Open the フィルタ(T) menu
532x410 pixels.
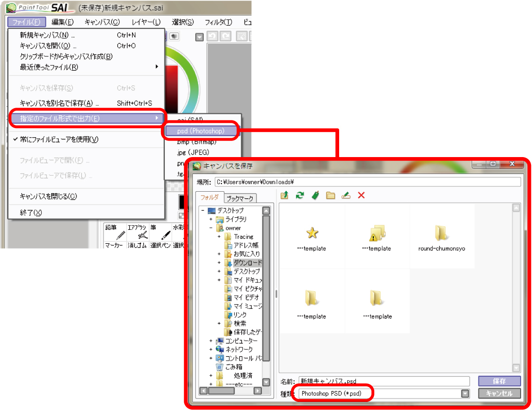pos(218,22)
